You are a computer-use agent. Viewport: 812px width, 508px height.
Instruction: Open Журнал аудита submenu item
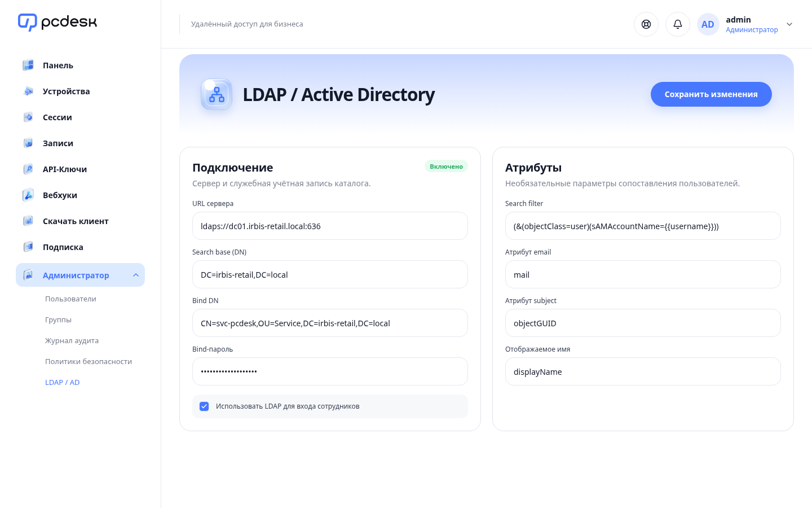click(x=72, y=341)
